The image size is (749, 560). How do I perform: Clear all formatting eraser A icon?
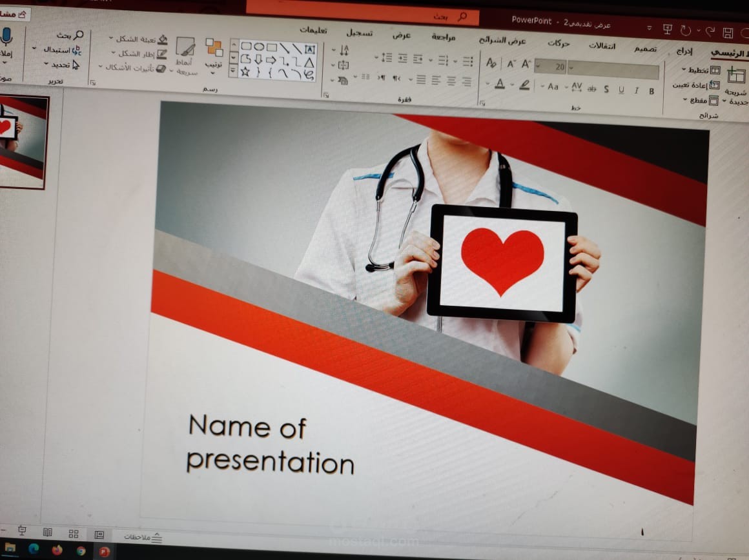[491, 62]
